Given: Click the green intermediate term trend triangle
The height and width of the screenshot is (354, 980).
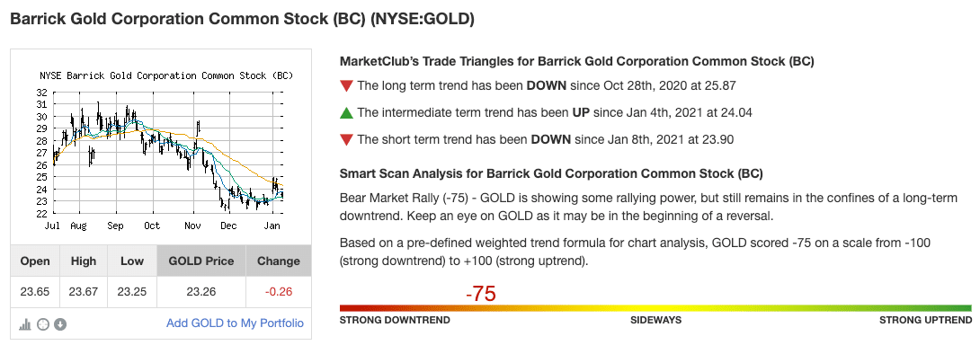Looking at the screenshot, I should coord(346,113).
